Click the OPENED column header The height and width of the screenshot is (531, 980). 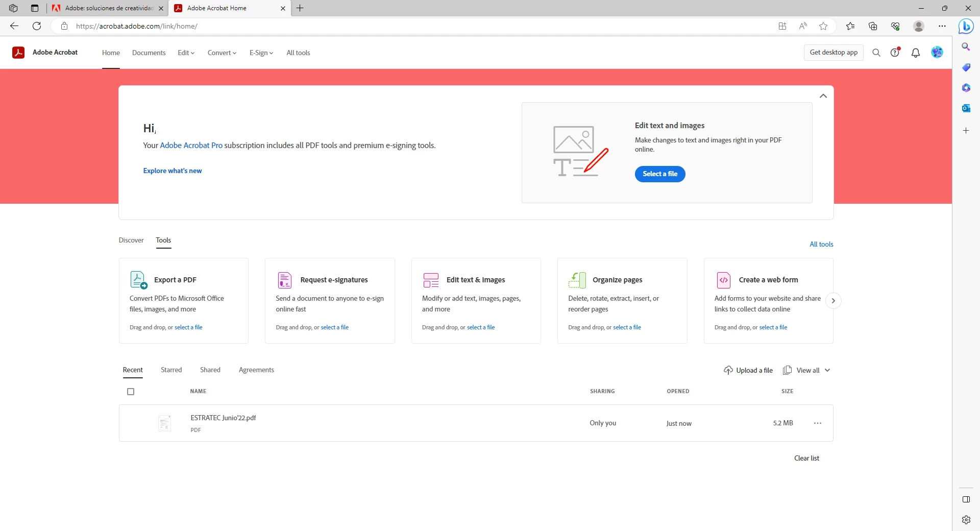tap(678, 391)
